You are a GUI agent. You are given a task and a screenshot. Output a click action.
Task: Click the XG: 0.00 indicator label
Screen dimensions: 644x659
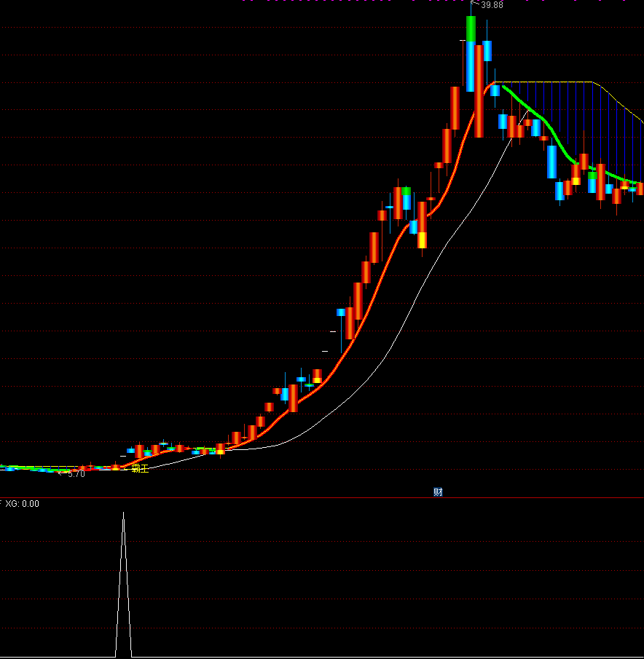point(22,503)
